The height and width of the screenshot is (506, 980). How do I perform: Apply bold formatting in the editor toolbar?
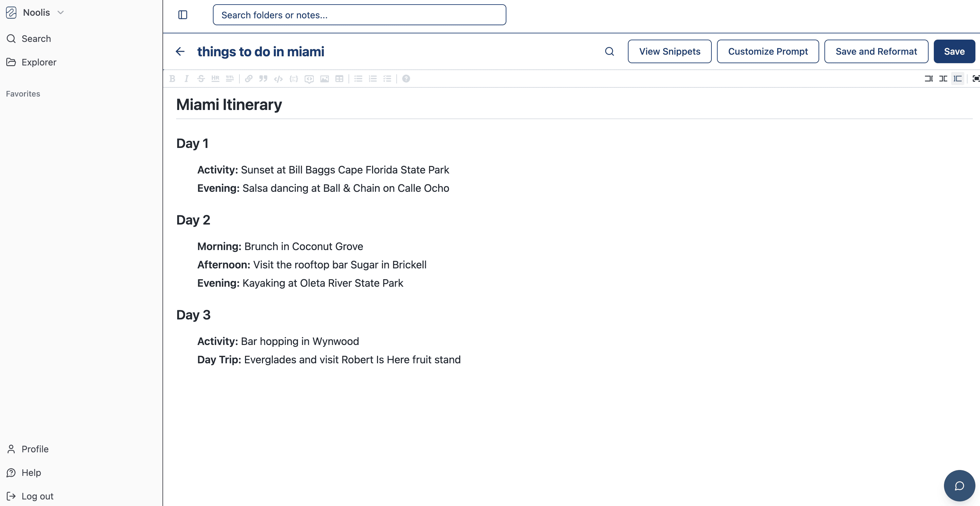point(172,79)
